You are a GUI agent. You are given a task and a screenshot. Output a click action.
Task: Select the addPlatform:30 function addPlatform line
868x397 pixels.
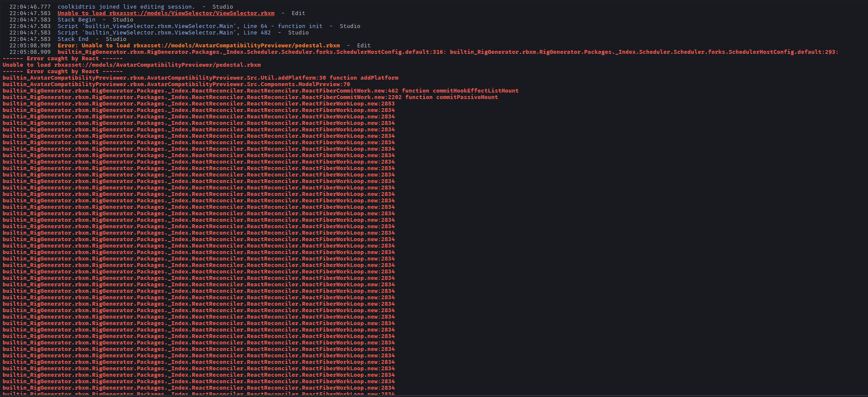pyautogui.click(x=200, y=78)
